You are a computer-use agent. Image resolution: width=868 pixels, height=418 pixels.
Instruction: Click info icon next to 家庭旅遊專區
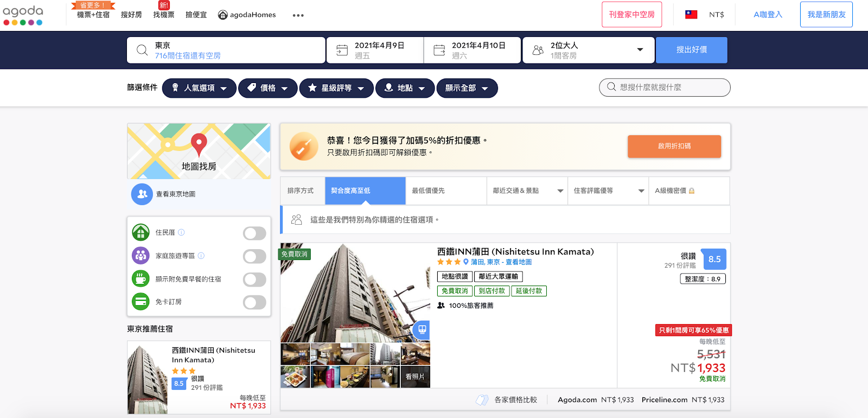(201, 256)
